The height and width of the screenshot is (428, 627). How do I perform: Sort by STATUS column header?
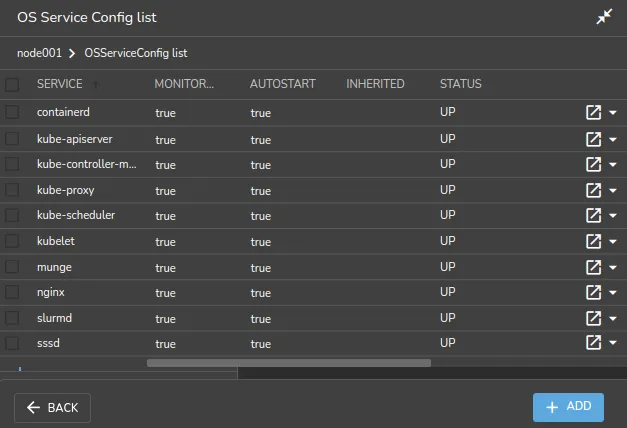pos(461,84)
